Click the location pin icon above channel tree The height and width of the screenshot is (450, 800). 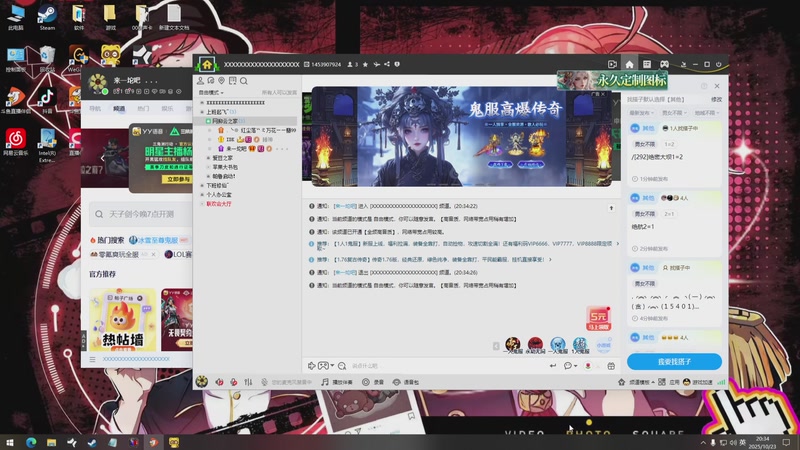[221, 81]
